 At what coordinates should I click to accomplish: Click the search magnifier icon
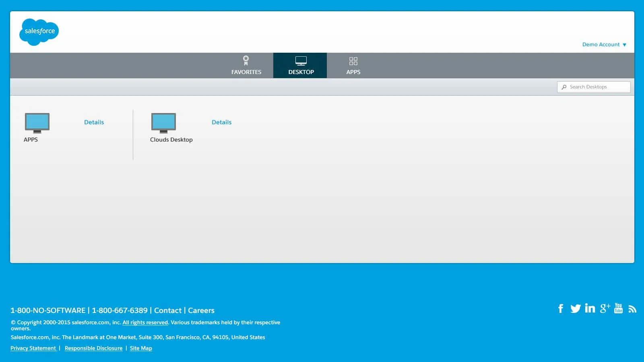click(x=564, y=87)
